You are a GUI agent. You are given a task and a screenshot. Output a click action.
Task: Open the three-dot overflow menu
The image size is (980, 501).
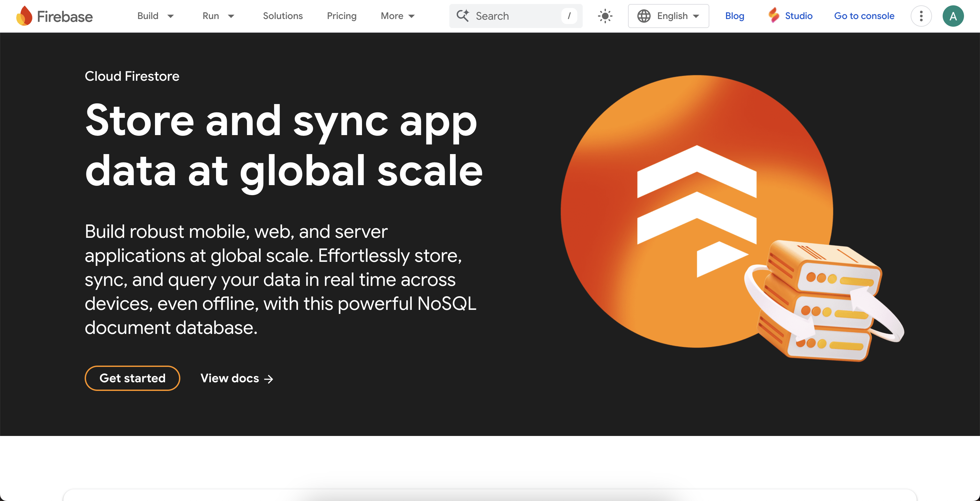(x=921, y=16)
